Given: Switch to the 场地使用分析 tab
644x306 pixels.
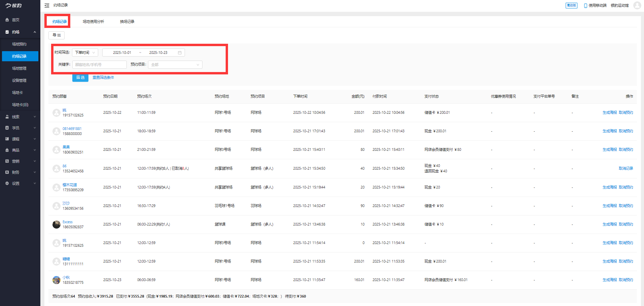Looking at the screenshot, I should pos(93,22).
